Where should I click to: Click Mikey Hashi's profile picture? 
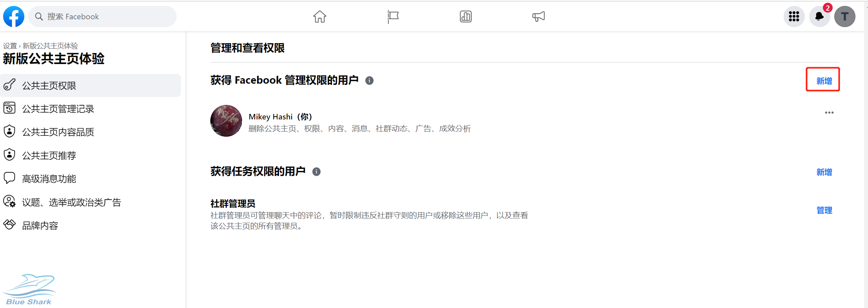[x=226, y=121]
